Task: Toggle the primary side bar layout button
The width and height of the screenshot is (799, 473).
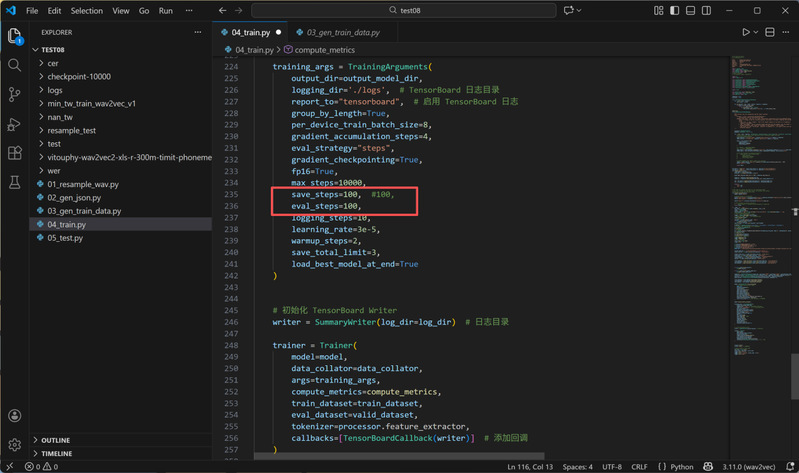Action: (675, 11)
